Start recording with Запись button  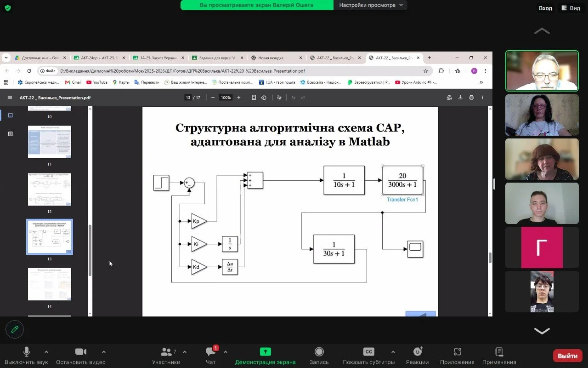pyautogui.click(x=319, y=356)
